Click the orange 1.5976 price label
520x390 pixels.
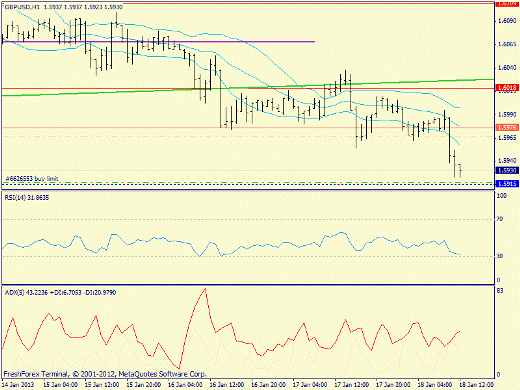tap(507, 127)
